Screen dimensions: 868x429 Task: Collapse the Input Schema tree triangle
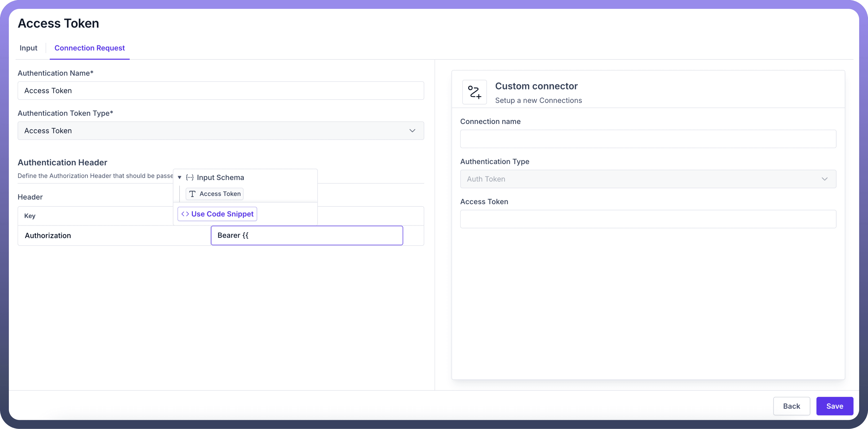click(x=180, y=178)
